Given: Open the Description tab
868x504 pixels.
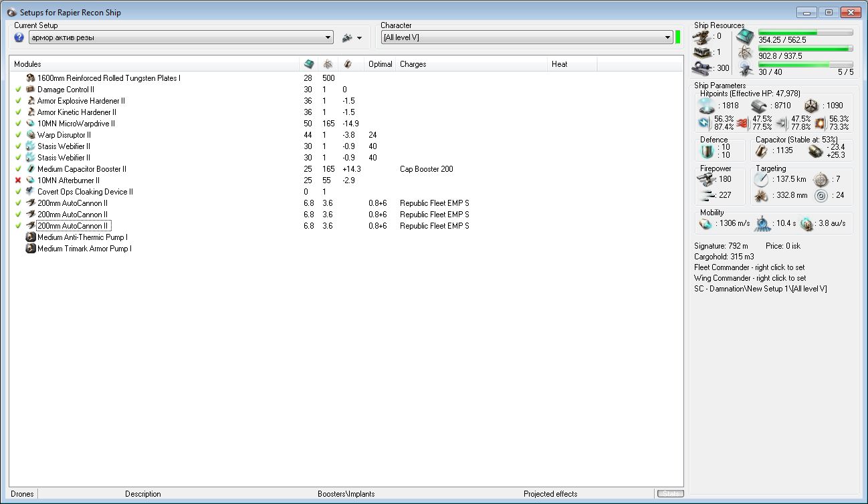Looking at the screenshot, I should tap(143, 494).
